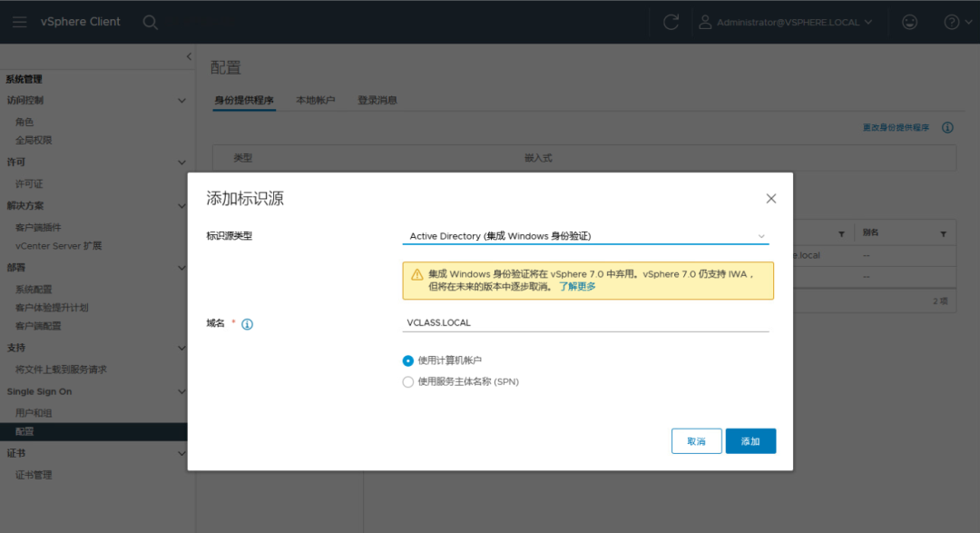Switch to the 本地帐户 tab
The width and height of the screenshot is (980, 533).
click(316, 100)
